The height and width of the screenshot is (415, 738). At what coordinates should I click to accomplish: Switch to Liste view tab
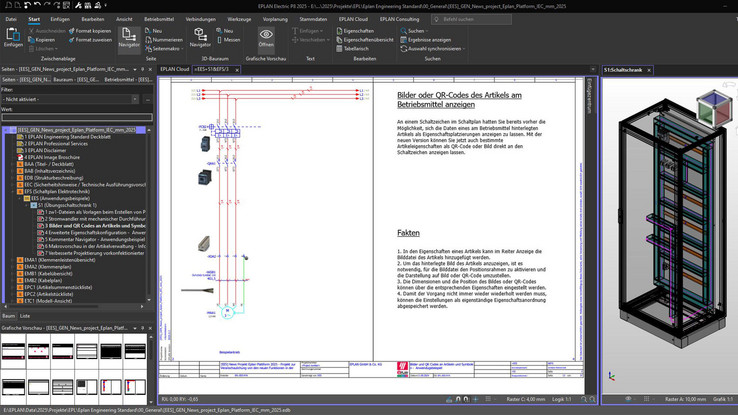pos(25,316)
